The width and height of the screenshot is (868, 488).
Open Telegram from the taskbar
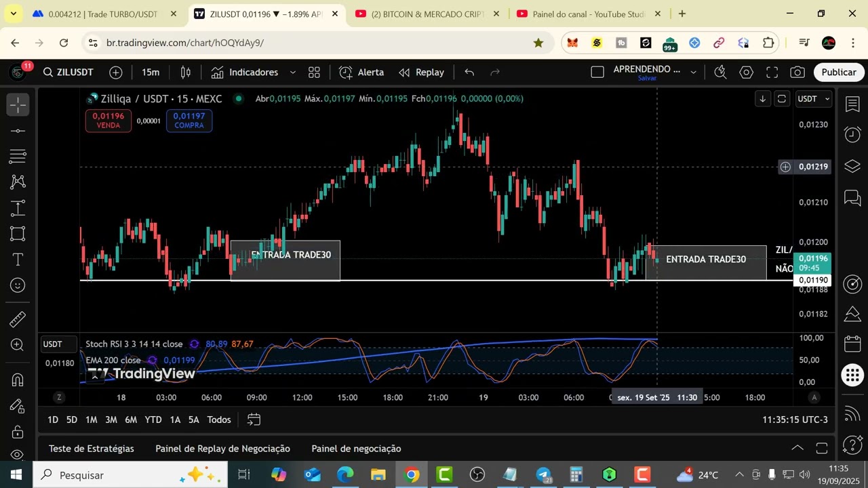544,475
